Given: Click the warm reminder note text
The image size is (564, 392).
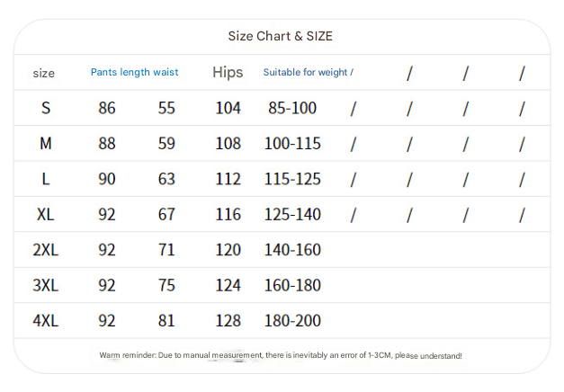Looking at the screenshot, I should click(x=281, y=356).
